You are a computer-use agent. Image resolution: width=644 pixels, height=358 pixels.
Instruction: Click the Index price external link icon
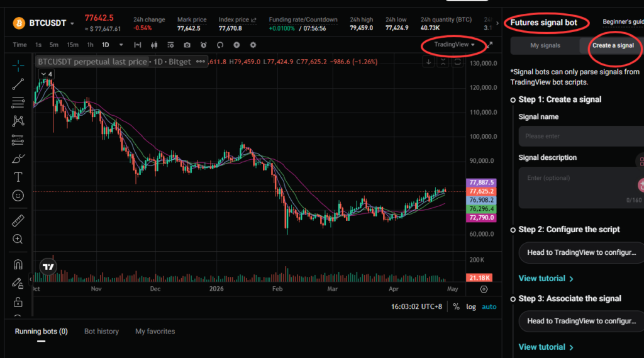253,20
